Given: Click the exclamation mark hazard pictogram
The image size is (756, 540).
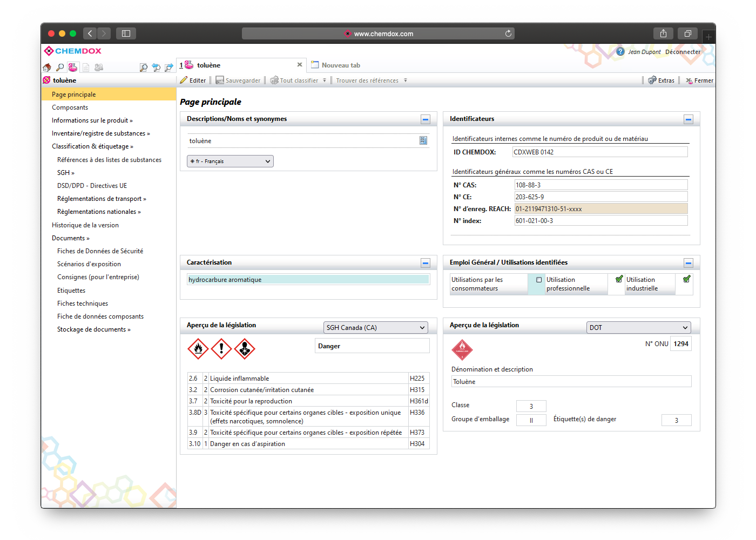Looking at the screenshot, I should pos(221,349).
